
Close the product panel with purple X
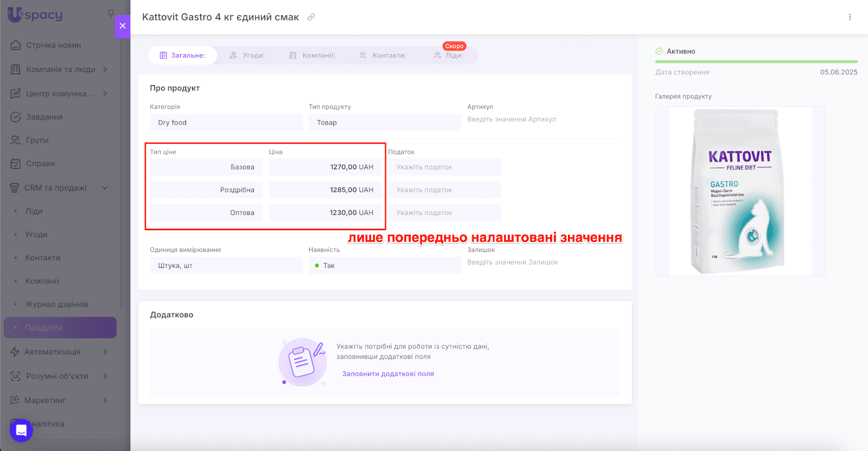[x=123, y=26]
